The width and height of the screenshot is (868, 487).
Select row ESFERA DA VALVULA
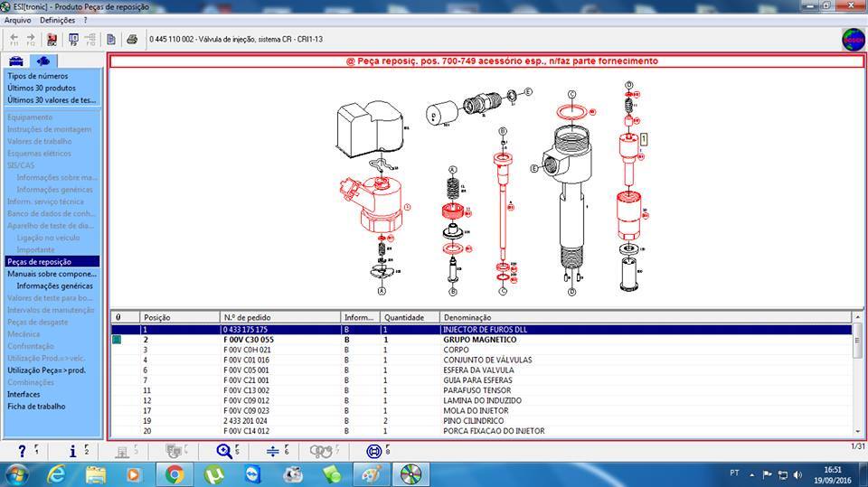click(481, 370)
